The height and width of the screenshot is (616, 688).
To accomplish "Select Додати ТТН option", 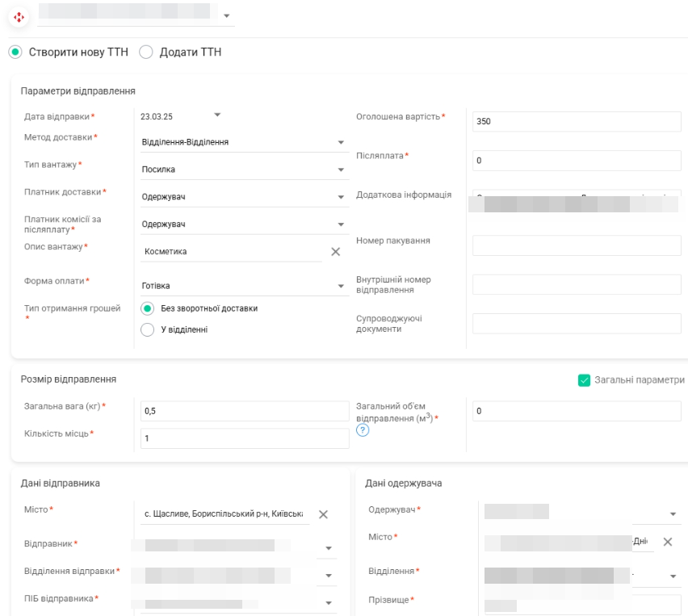I will 146,52.
